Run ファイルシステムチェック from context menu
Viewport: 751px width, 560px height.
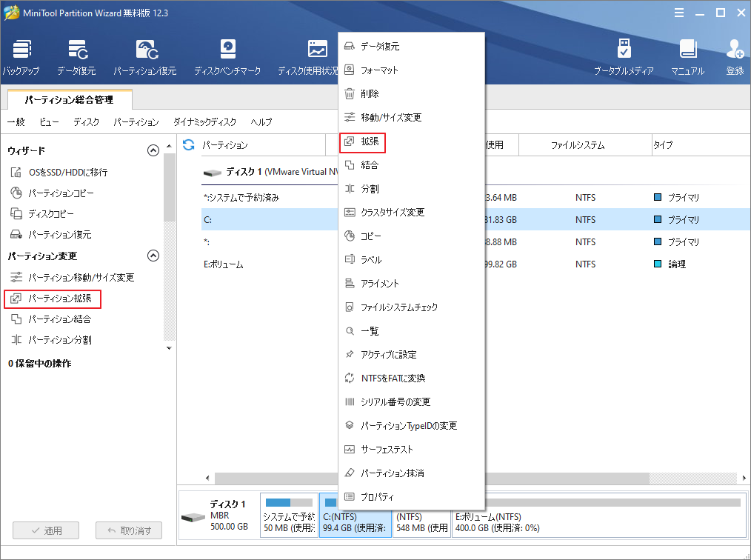pos(412,307)
